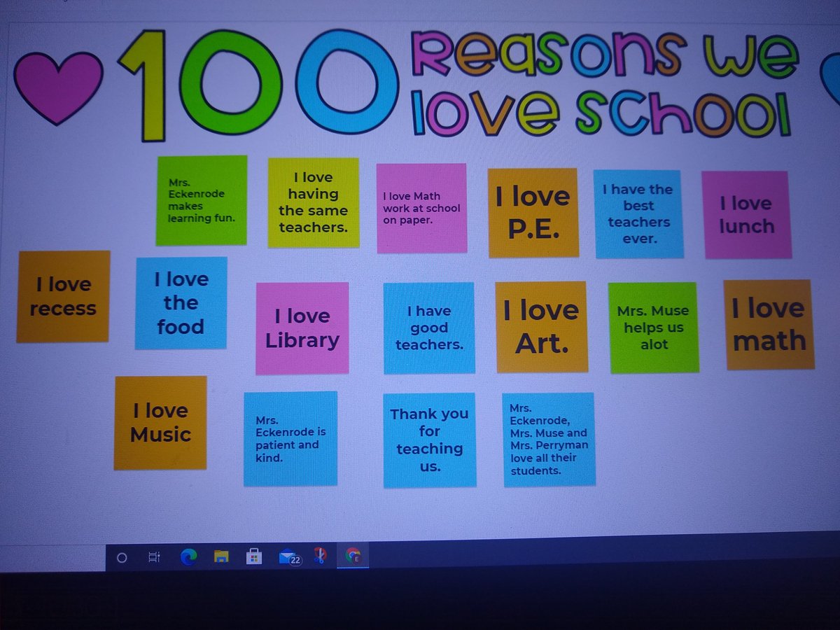
Task: Click the "Reasons we love school" heading
Action: [x=605, y=82]
